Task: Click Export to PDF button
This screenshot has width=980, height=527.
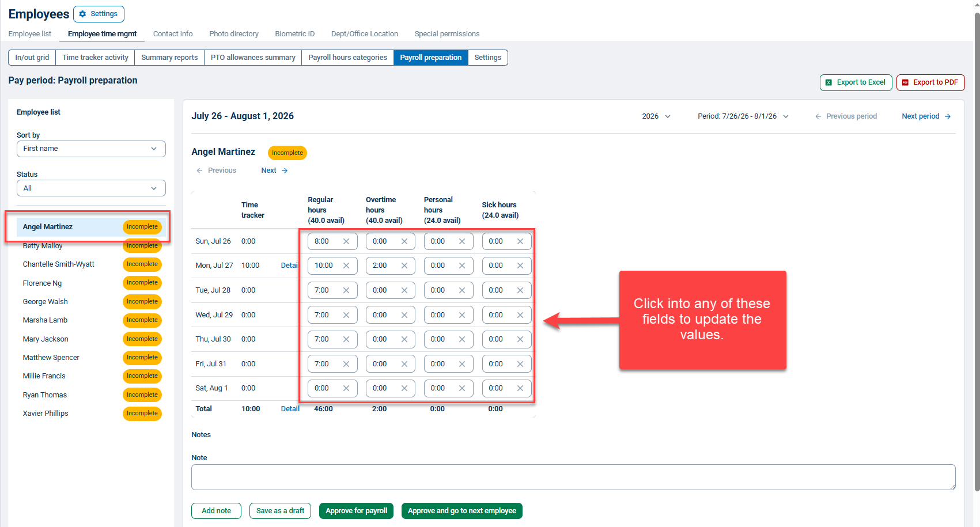Action: click(x=930, y=82)
